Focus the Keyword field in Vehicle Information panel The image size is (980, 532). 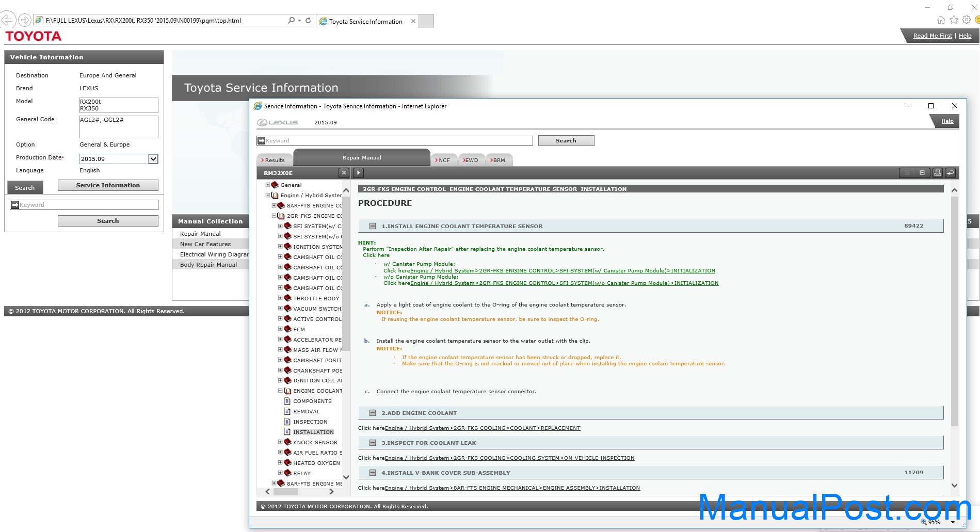(x=84, y=205)
